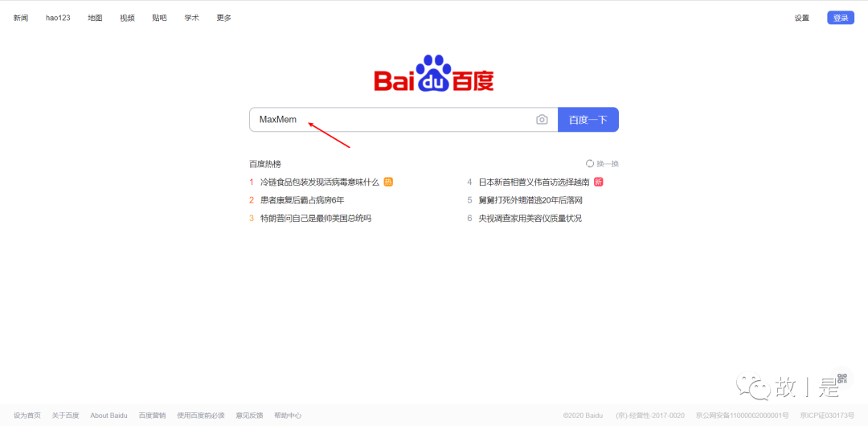
Task: Click the Baidu logo
Action: (x=433, y=73)
